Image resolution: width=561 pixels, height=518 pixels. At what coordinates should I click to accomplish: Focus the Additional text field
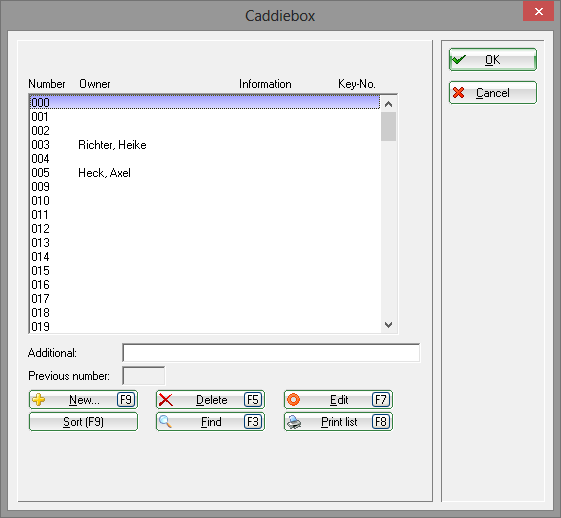pyautogui.click(x=271, y=353)
